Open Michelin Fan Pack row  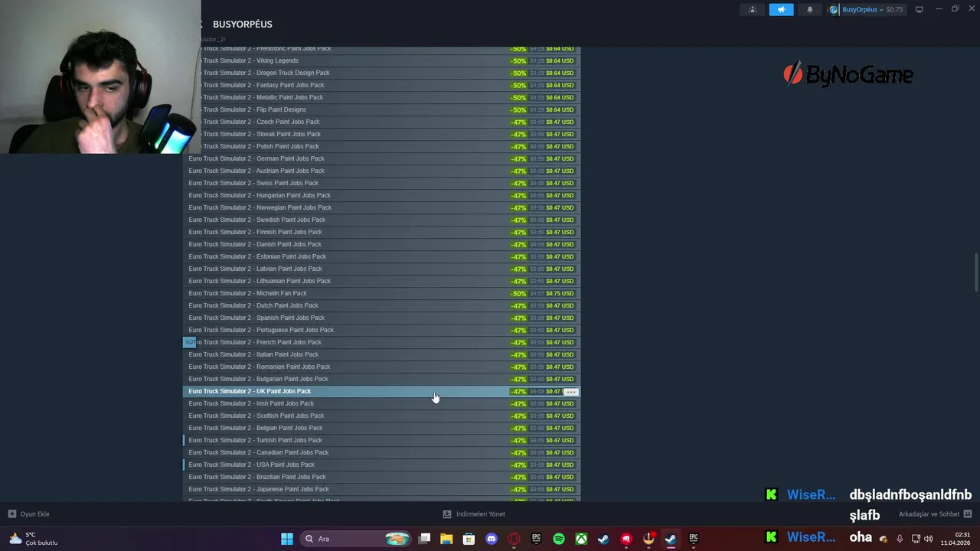[x=382, y=294]
